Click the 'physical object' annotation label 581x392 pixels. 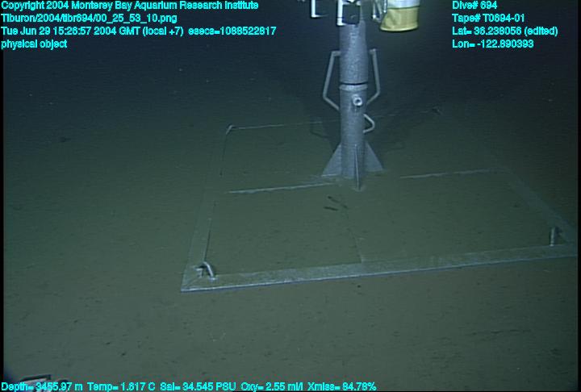[x=34, y=44]
